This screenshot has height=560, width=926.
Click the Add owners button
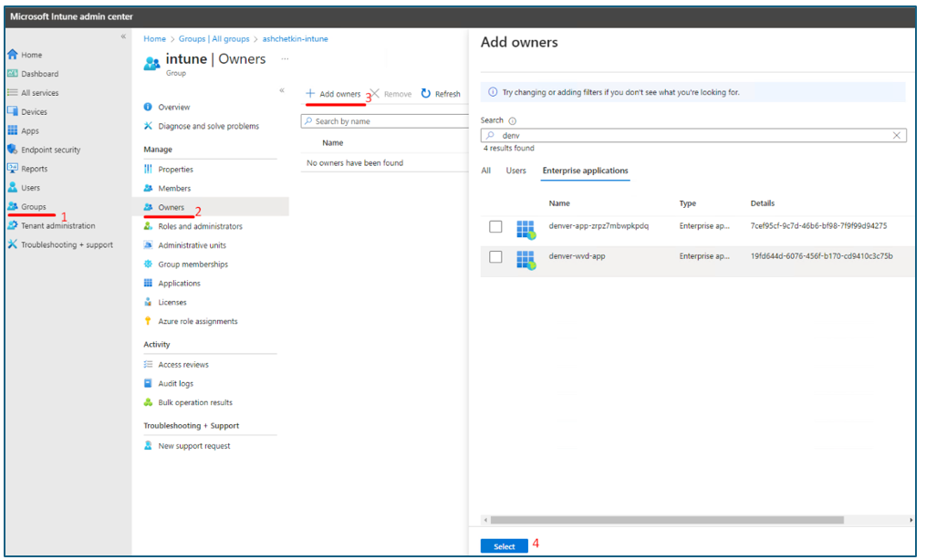(333, 94)
